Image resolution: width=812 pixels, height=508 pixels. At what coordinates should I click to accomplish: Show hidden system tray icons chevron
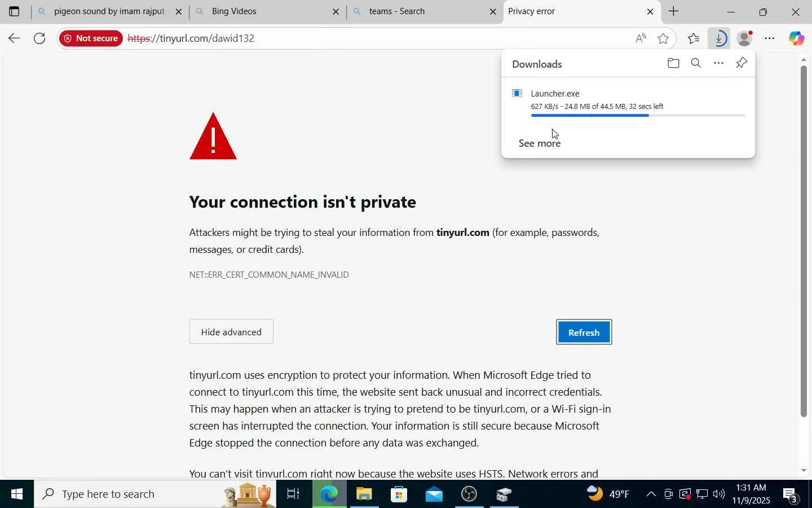click(x=651, y=494)
